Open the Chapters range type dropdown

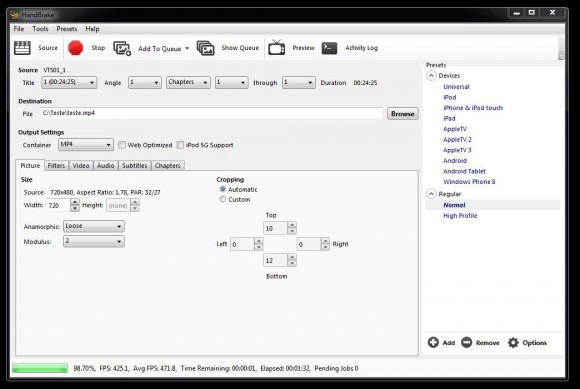(x=188, y=82)
